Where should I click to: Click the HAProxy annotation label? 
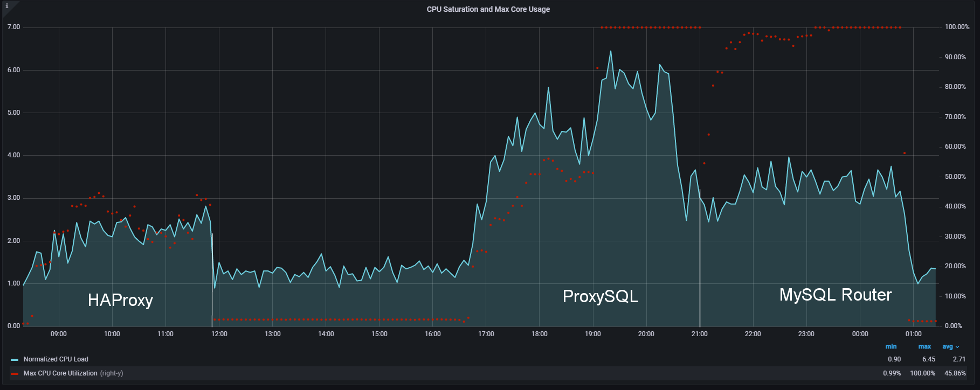120,300
